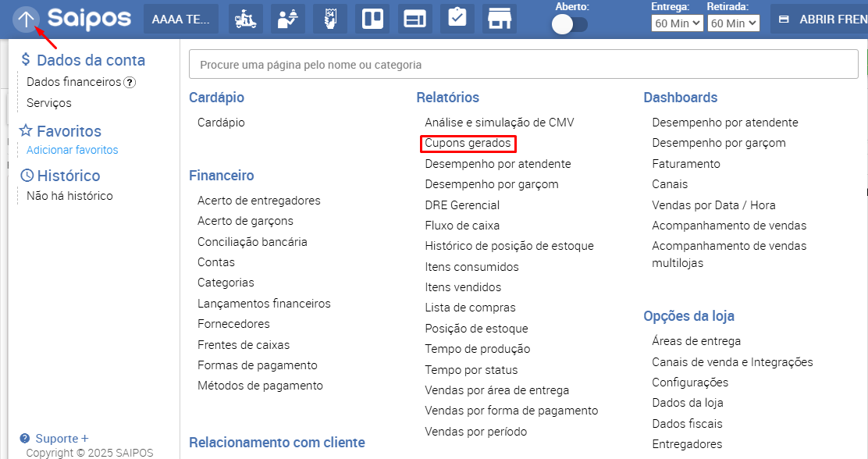Viewport: 868px width, 459px height.
Task: Open Histórico de posição de estoque
Action: coord(509,246)
